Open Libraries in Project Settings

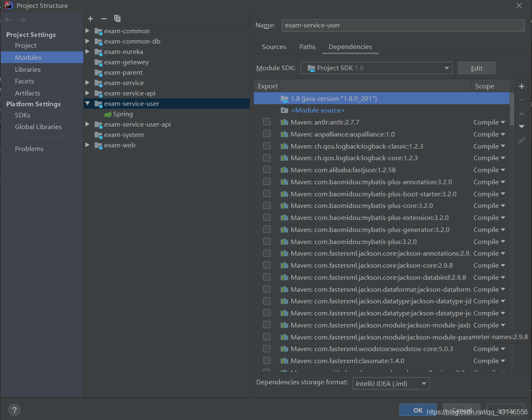pyautogui.click(x=28, y=70)
